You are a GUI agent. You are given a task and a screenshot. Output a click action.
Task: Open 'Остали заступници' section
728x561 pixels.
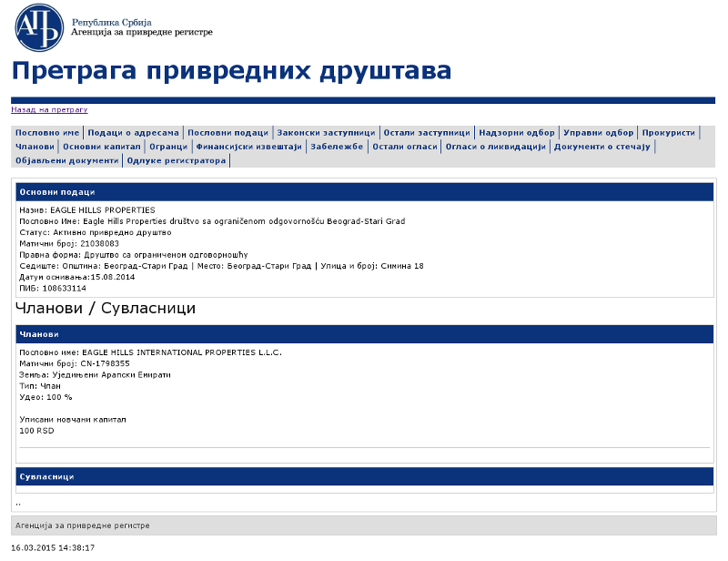tap(427, 133)
